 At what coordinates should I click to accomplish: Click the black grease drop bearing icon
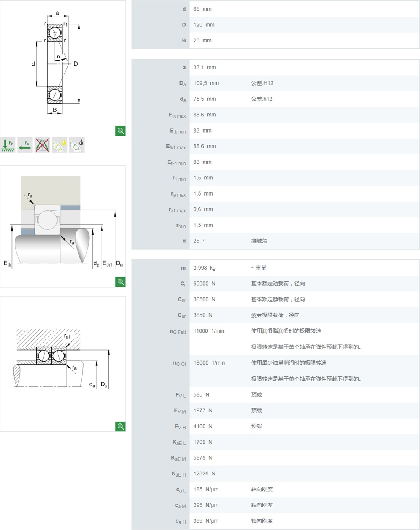pyautogui.click(x=77, y=145)
